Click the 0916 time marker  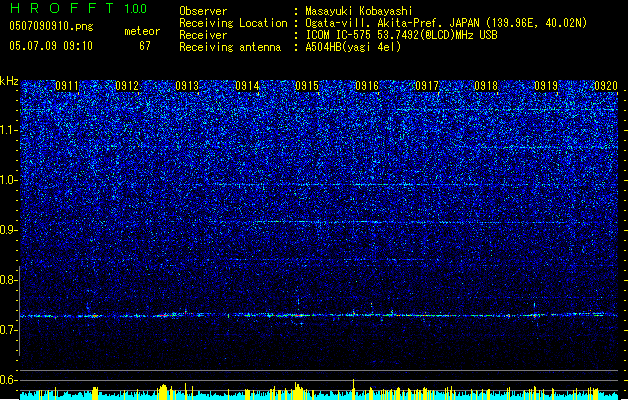tap(367, 86)
